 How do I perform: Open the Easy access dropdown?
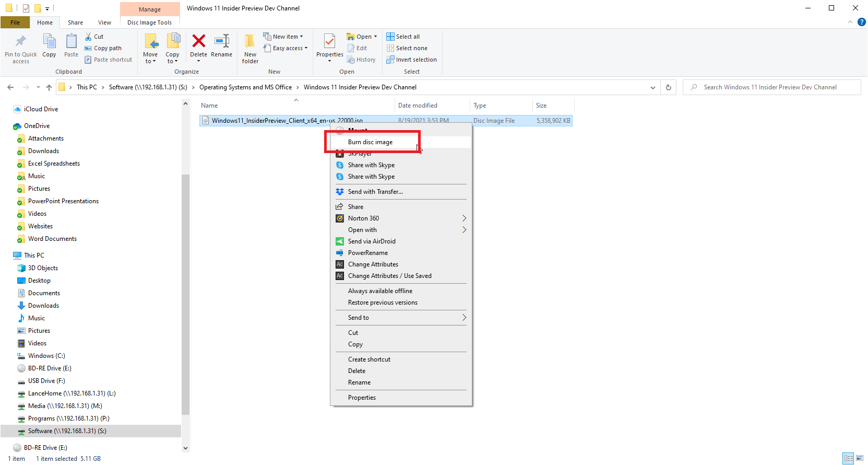coord(285,48)
